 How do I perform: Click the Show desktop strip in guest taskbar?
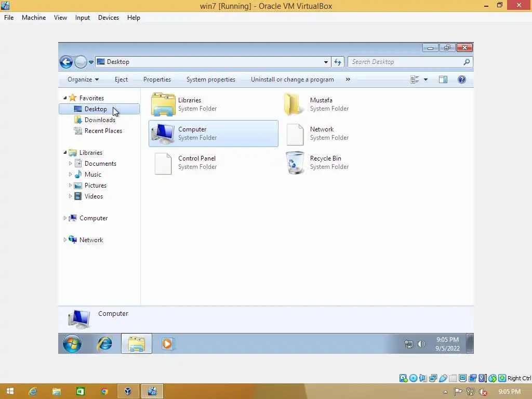470,344
